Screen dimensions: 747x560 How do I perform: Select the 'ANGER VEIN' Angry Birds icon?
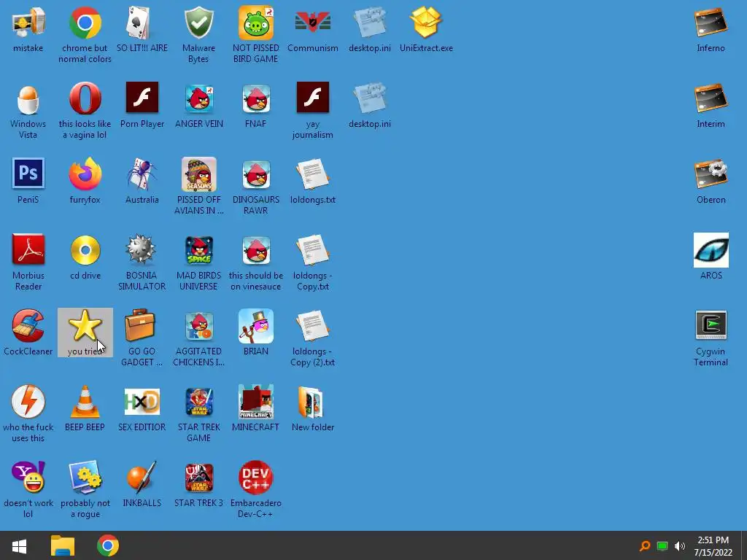[198, 98]
